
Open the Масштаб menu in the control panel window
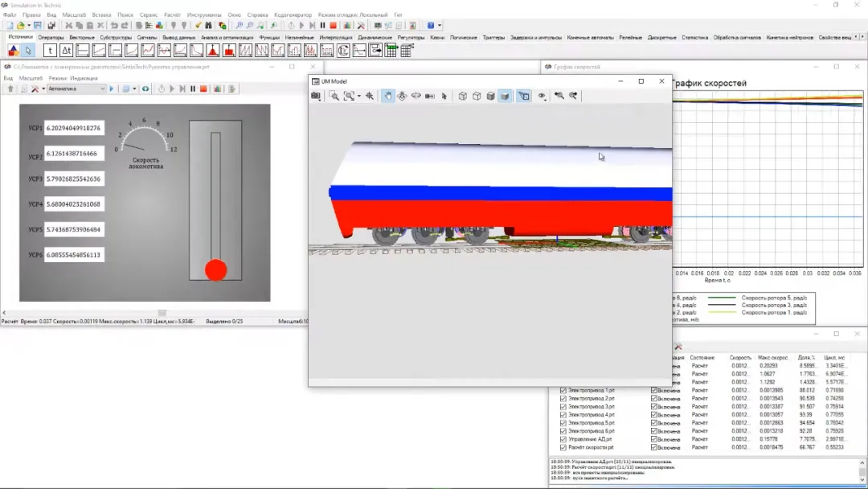coord(31,78)
